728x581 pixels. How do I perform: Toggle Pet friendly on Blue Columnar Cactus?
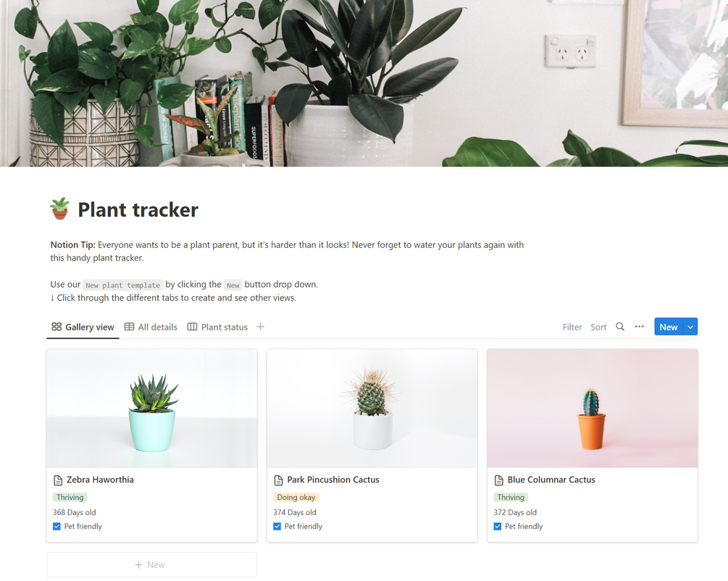[x=498, y=526]
